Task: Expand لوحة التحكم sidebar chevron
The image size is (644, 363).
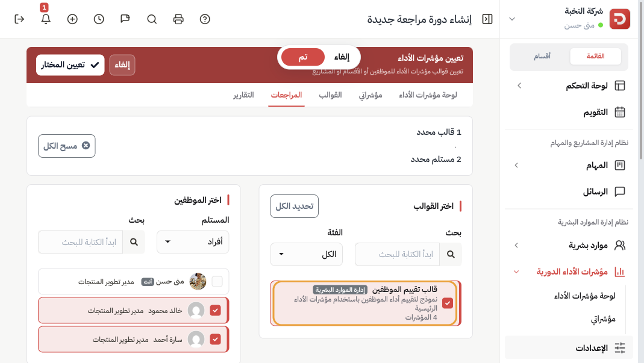Action: tap(519, 85)
